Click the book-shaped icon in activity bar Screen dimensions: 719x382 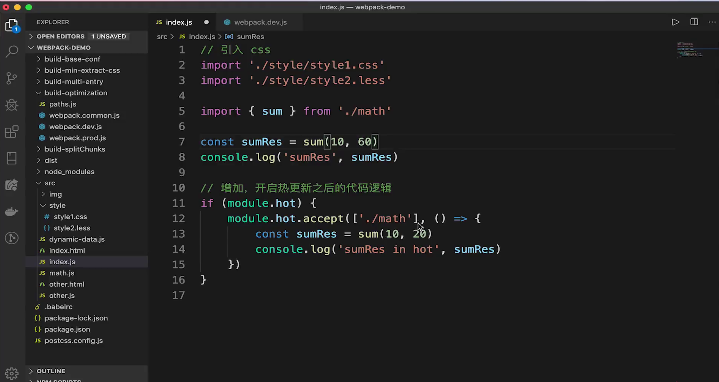(11, 158)
